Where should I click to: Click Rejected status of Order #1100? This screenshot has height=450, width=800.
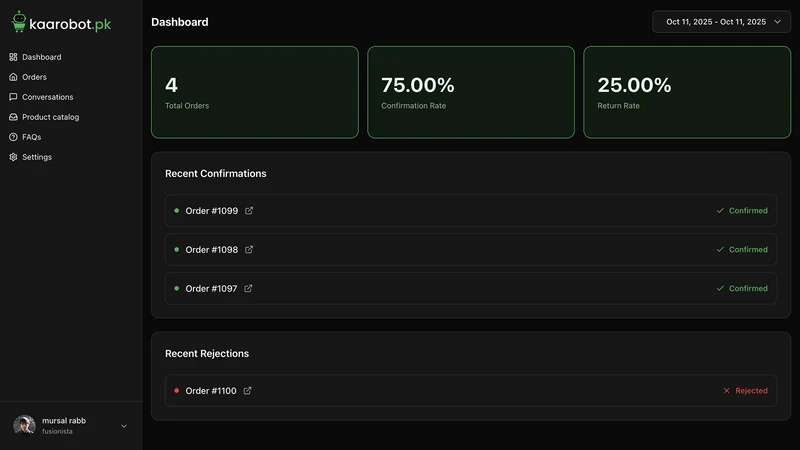745,390
